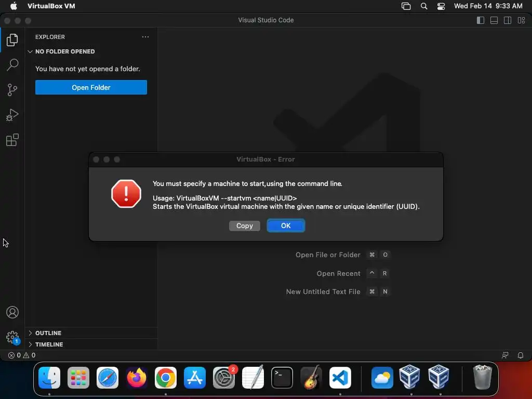This screenshot has width=532, height=399.
Task: Open the Source Control view
Action: [12, 90]
